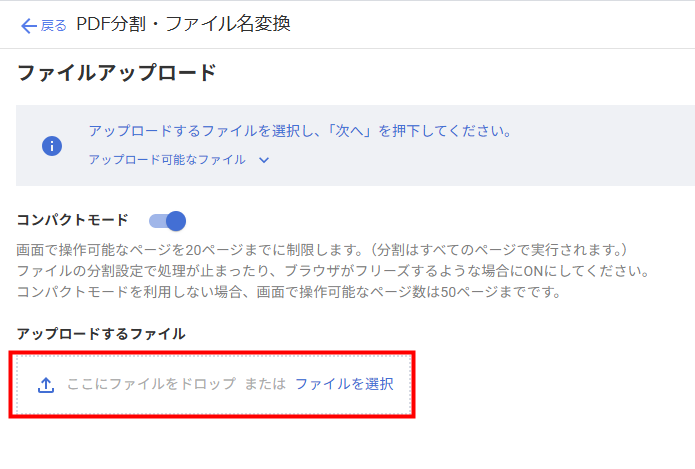This screenshot has width=695, height=469.
Task: Click the コンパクトモード label text
Action: coord(72,220)
